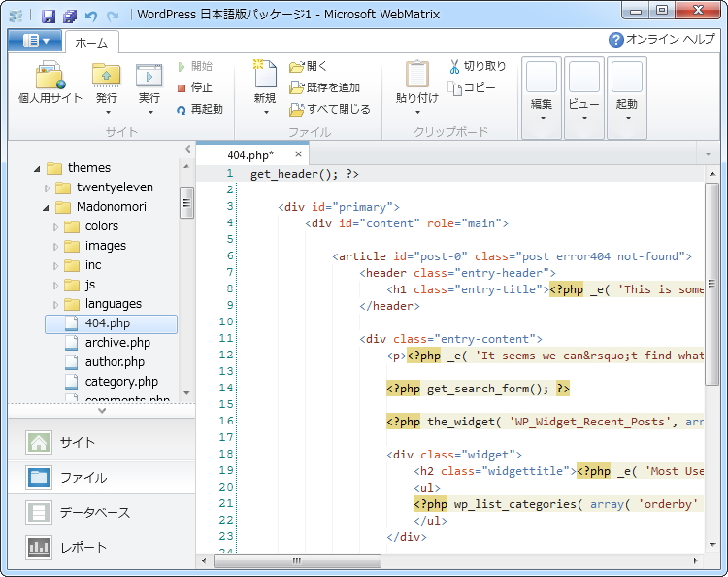Viewport: 728px width, 577px height.
Task: Click the 発行 publish folder icon
Action: coord(107,75)
